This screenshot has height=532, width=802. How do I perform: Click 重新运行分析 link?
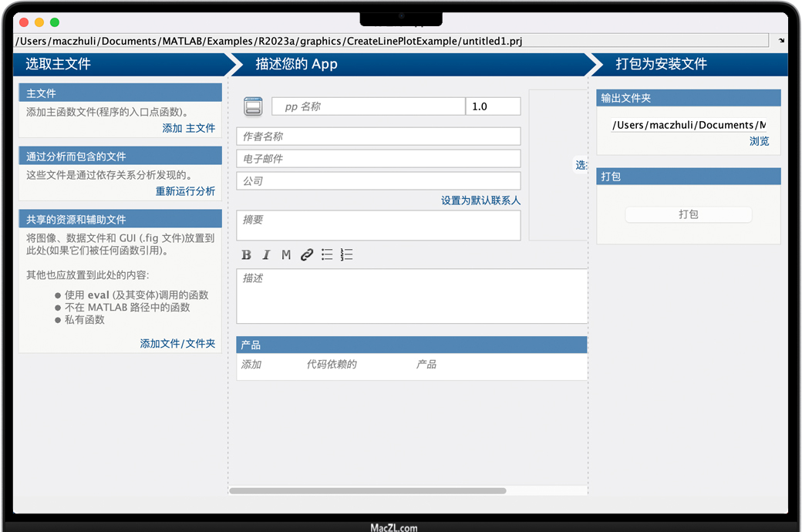185,191
